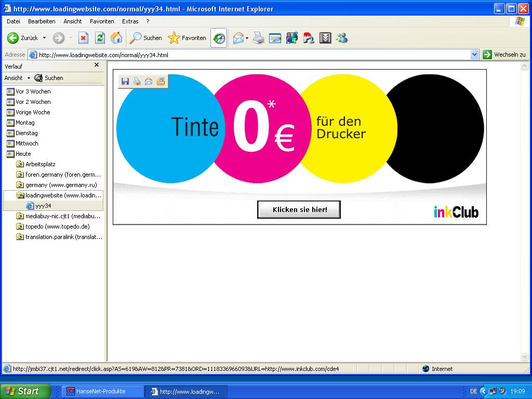Image resolution: width=532 pixels, height=399 pixels.
Task: Click the red-roofed toolbar icon
Action: (309, 37)
